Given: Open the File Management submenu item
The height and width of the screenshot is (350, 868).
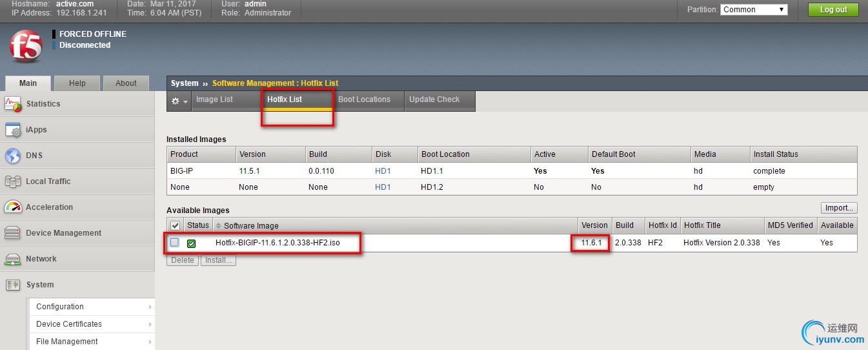Looking at the screenshot, I should click(91, 342).
